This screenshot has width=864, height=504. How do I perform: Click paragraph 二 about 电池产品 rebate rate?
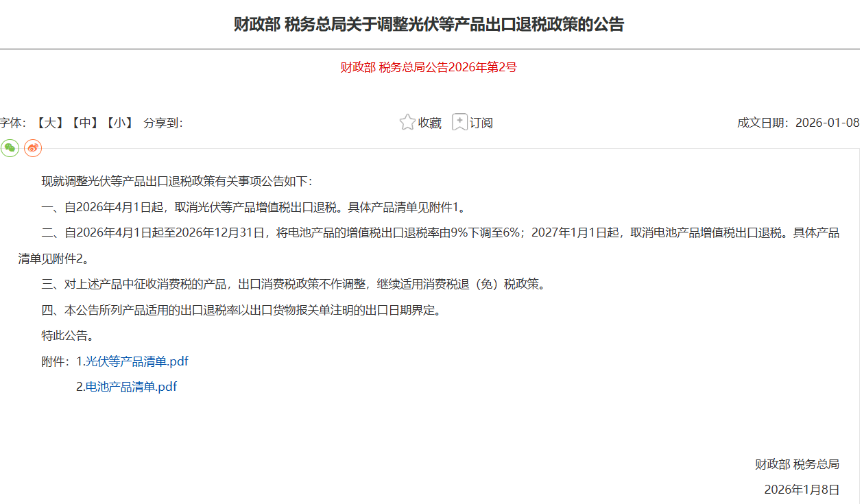click(x=439, y=233)
